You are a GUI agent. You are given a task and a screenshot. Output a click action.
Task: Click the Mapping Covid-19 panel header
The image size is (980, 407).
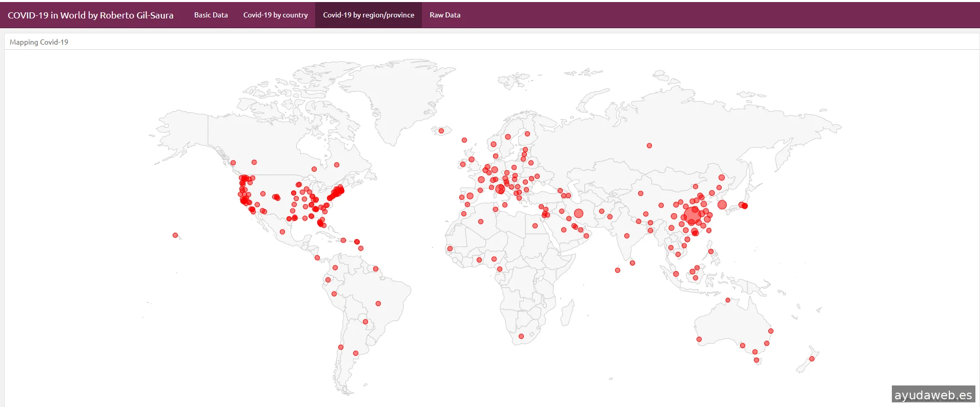pyautogui.click(x=39, y=42)
